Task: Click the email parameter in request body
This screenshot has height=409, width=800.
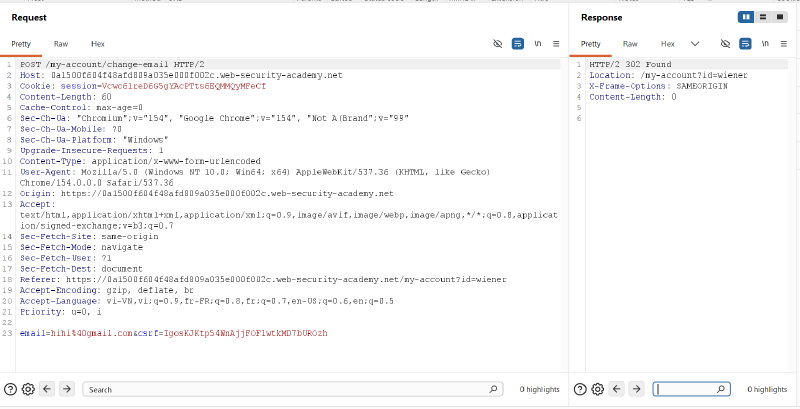Action: [76, 334]
